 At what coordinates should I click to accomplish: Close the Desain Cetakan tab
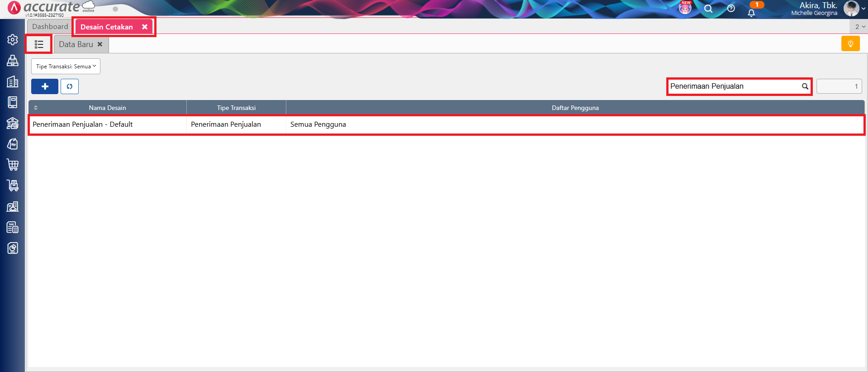click(145, 27)
